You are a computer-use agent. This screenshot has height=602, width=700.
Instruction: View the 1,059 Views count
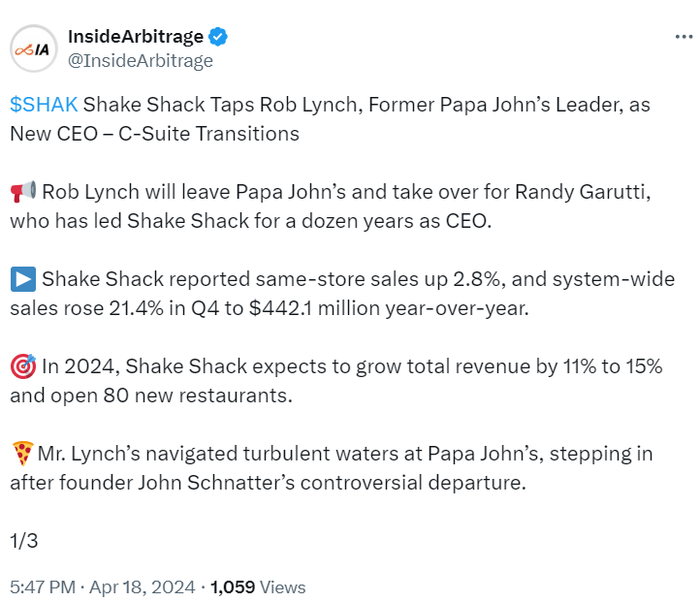tap(258, 586)
